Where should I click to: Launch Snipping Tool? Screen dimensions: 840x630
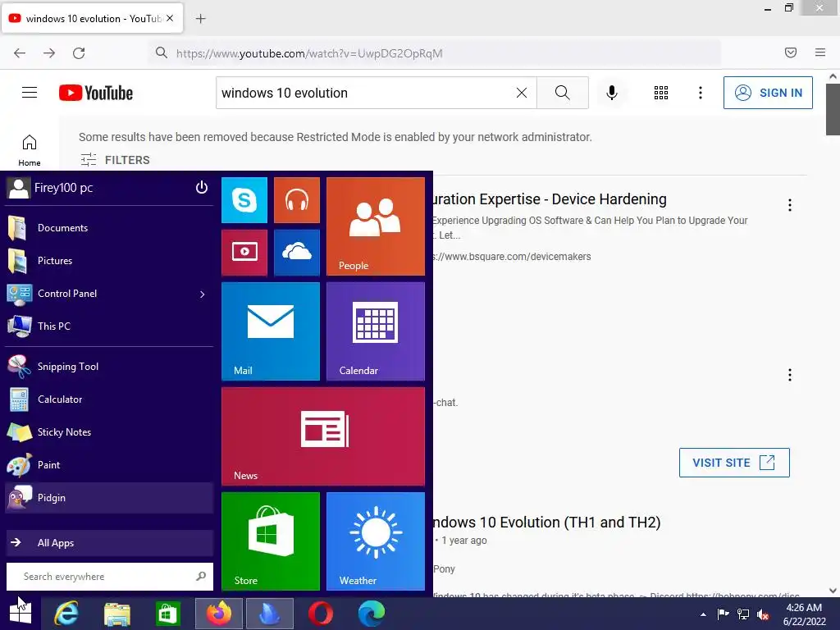pos(109,367)
